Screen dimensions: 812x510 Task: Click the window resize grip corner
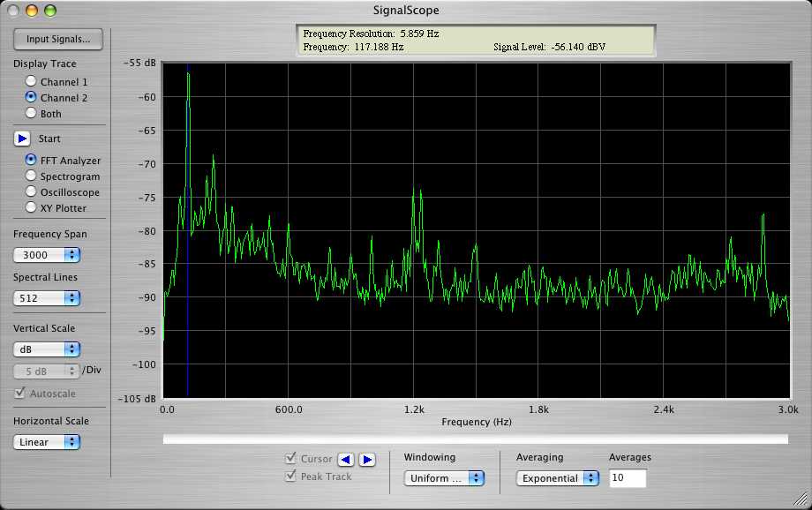[802, 500]
